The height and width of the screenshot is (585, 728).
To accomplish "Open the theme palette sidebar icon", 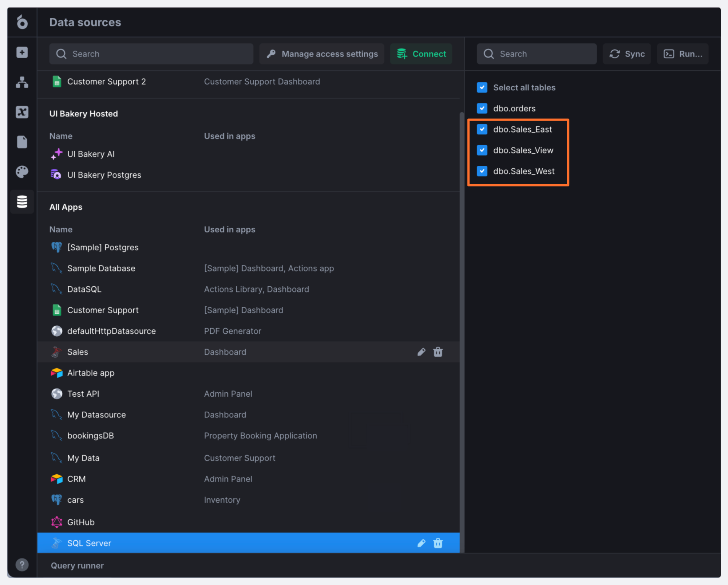I will click(22, 172).
